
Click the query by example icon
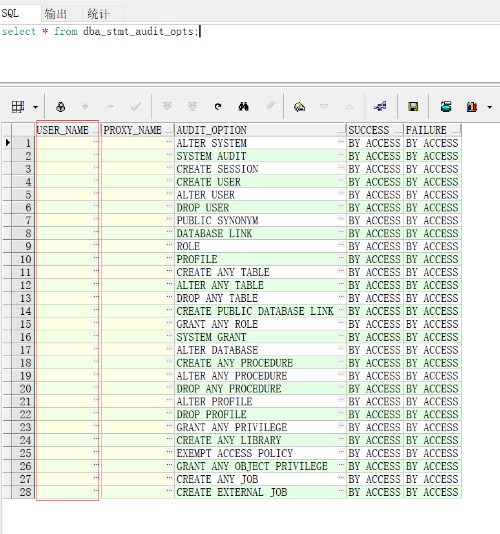coord(299,107)
